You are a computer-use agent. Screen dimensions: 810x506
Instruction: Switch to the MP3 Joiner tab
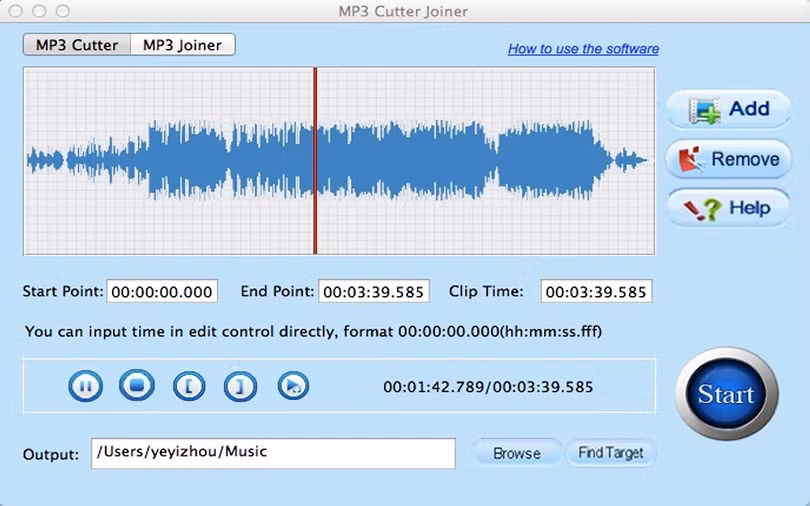(182, 45)
